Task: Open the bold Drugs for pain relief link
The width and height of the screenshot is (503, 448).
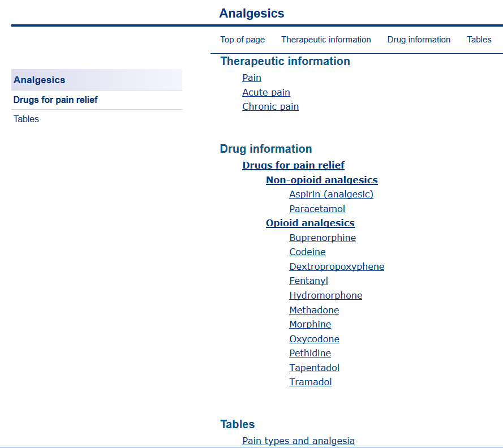Action: (x=293, y=165)
